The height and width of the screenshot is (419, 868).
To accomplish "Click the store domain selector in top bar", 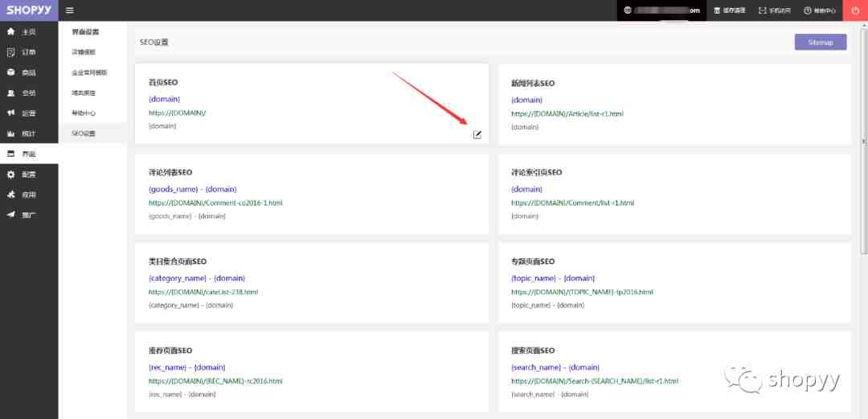I will (661, 10).
